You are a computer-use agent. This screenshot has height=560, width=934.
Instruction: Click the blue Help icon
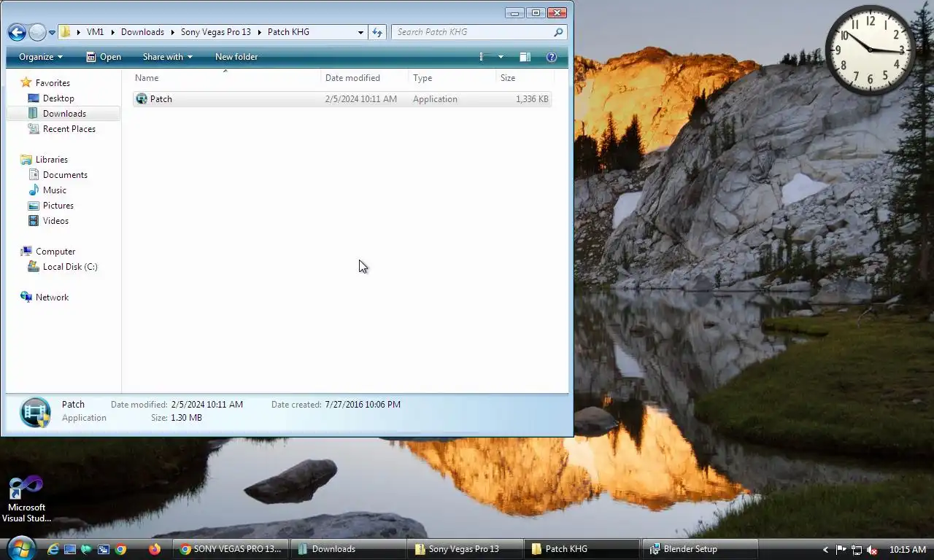point(552,57)
